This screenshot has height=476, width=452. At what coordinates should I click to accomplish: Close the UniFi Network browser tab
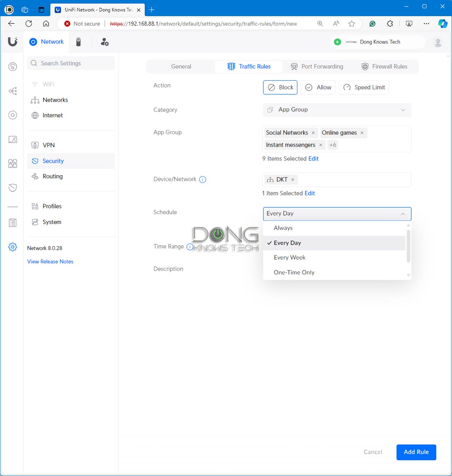coord(139,10)
